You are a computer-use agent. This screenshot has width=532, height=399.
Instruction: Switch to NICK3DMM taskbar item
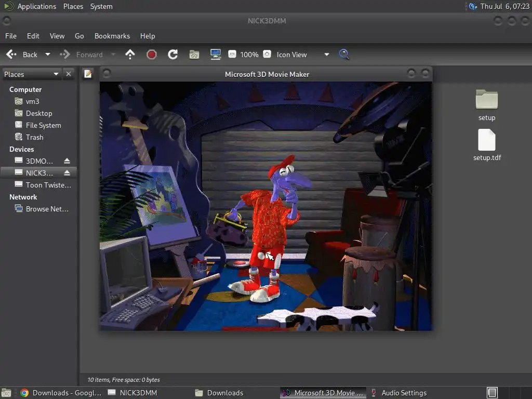(x=133, y=393)
